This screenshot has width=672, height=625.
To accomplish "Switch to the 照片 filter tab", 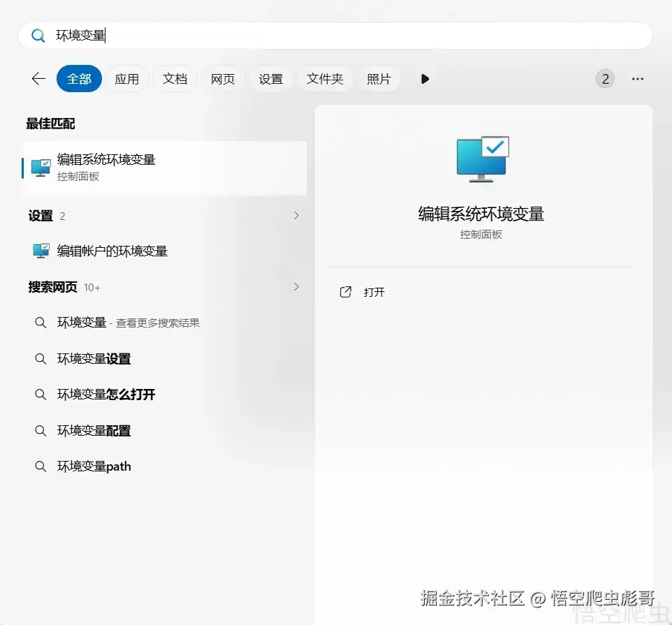I will [379, 79].
